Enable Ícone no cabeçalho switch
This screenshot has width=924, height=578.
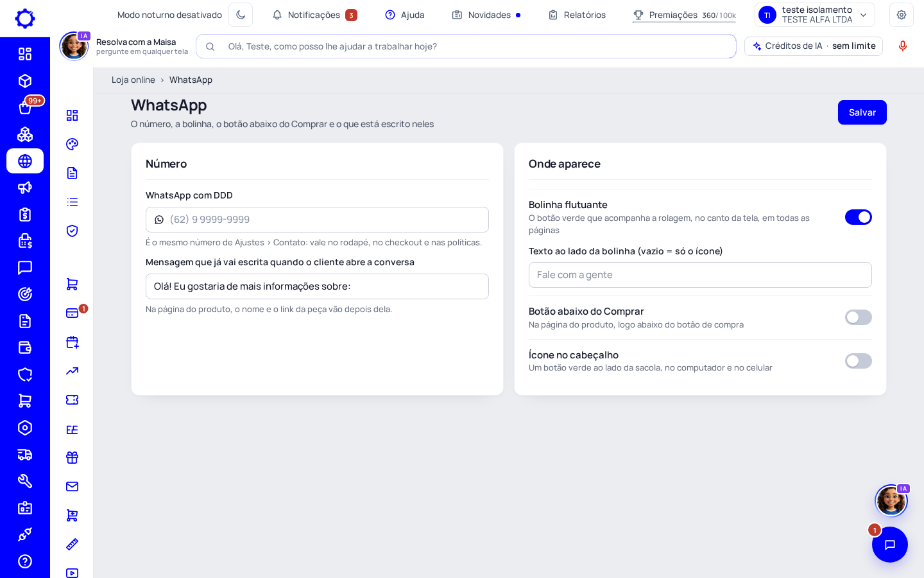[858, 361]
